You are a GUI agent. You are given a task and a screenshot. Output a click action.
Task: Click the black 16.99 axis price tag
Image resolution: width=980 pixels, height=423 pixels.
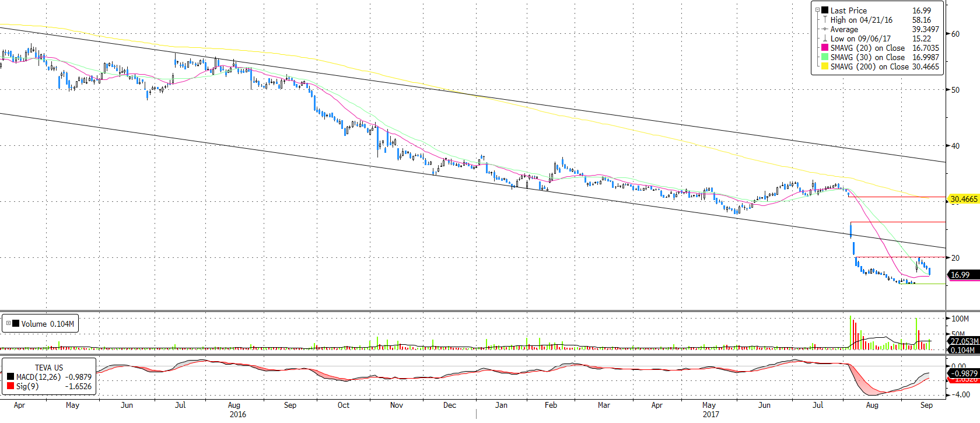pos(963,274)
